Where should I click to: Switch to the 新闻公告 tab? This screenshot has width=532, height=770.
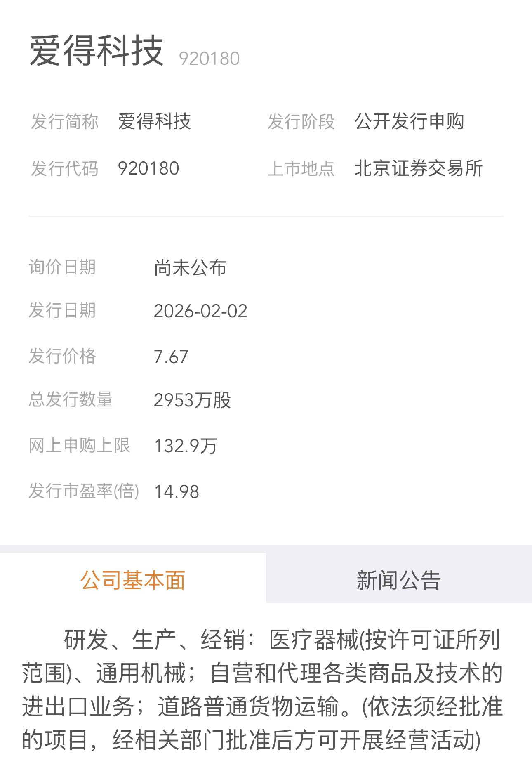click(398, 580)
